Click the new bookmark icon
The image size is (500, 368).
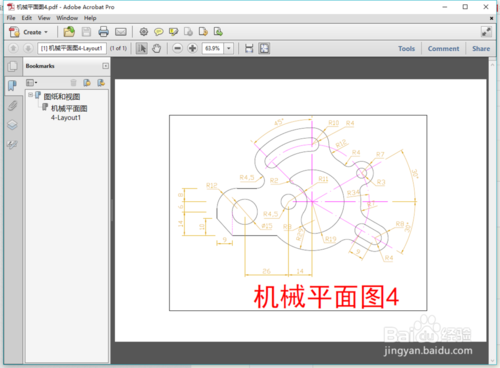click(x=87, y=82)
